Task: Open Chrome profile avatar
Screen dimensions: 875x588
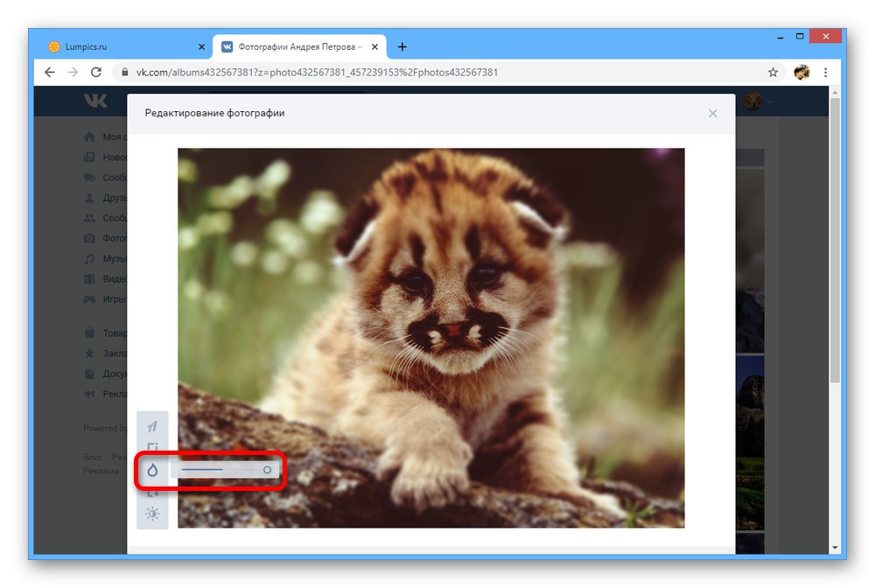Action: [801, 72]
